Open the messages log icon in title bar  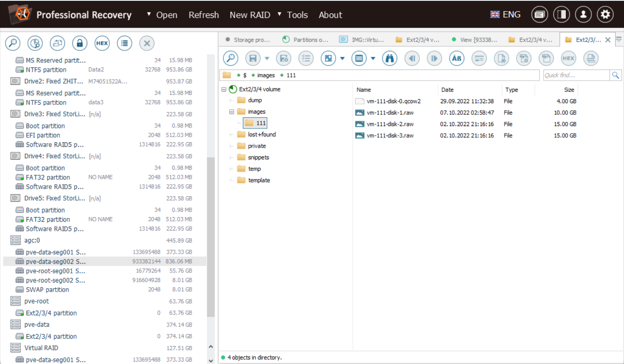coord(540,15)
